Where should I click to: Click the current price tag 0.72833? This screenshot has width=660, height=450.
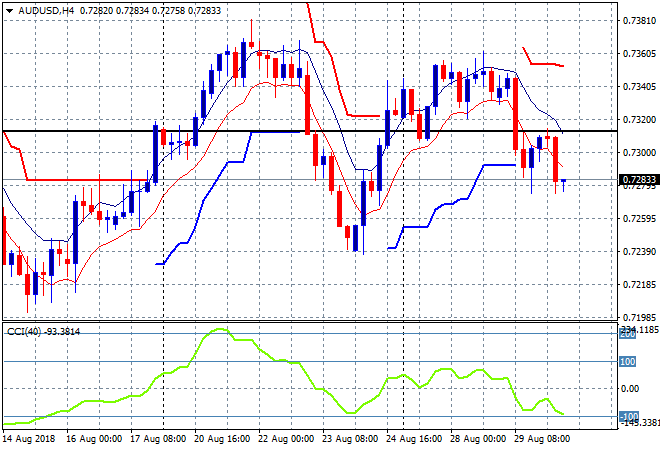click(639, 180)
